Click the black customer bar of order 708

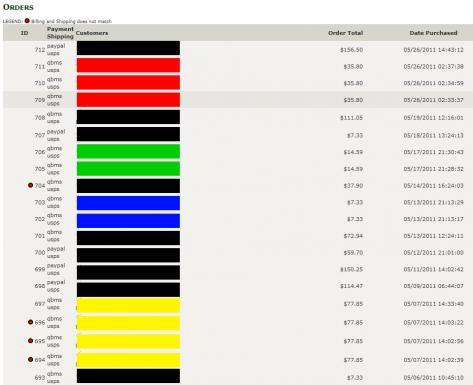pyautogui.click(x=128, y=117)
